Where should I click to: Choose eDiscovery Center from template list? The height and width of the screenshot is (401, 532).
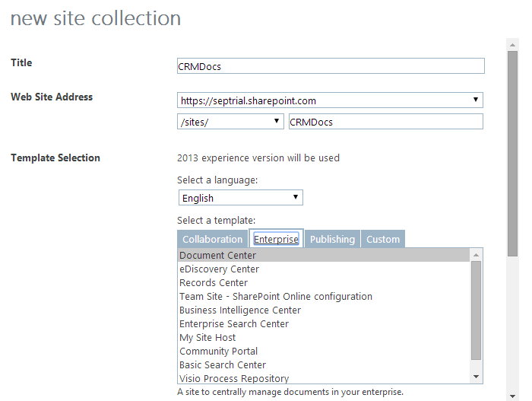coord(219,269)
